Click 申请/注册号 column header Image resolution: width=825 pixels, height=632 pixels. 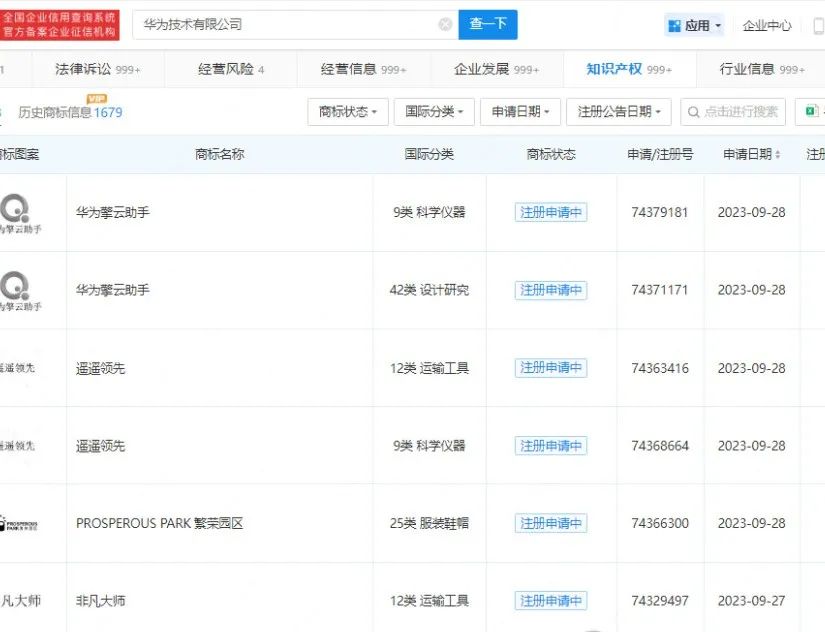click(660, 154)
